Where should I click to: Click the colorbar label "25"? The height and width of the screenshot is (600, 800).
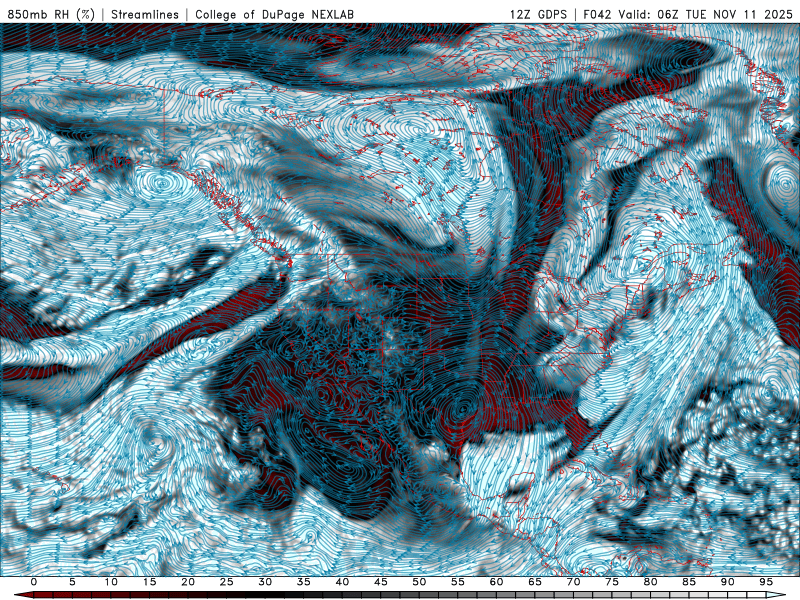point(227,582)
